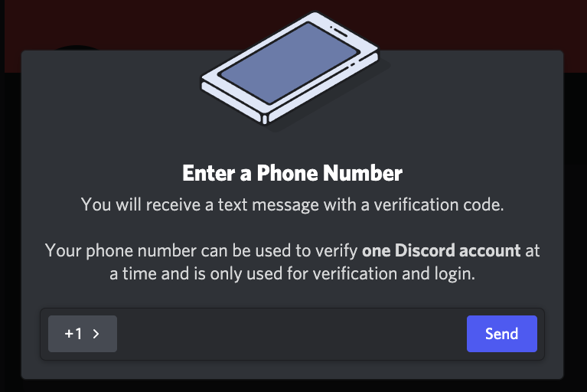587x392 pixels.
Task: Click the blue screen of the phone graphic
Action: tap(289, 62)
